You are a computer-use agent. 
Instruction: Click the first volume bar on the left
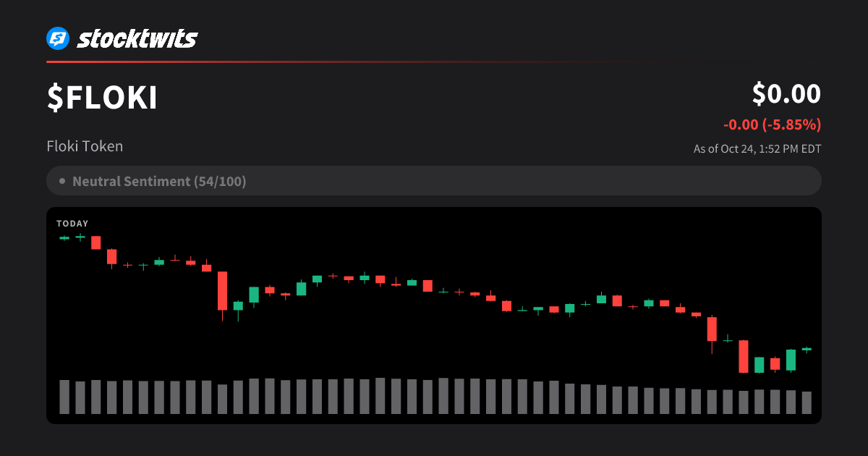point(64,397)
